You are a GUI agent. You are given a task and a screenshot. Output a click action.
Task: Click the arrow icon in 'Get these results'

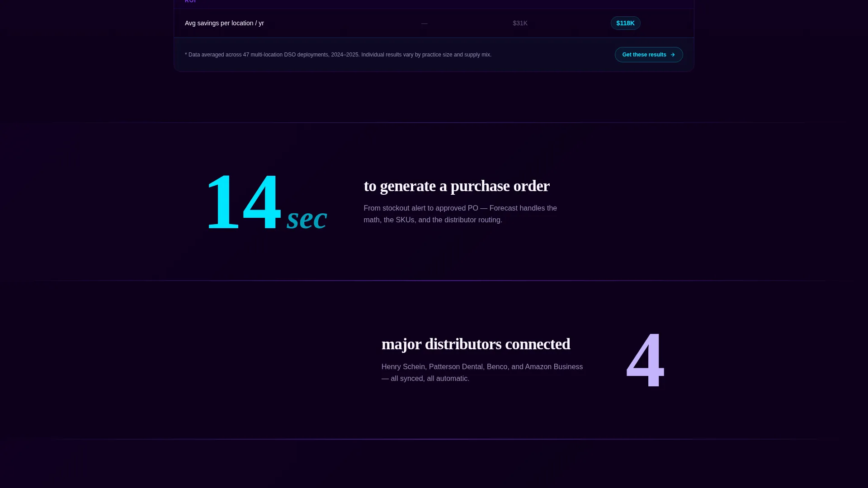[x=672, y=55]
